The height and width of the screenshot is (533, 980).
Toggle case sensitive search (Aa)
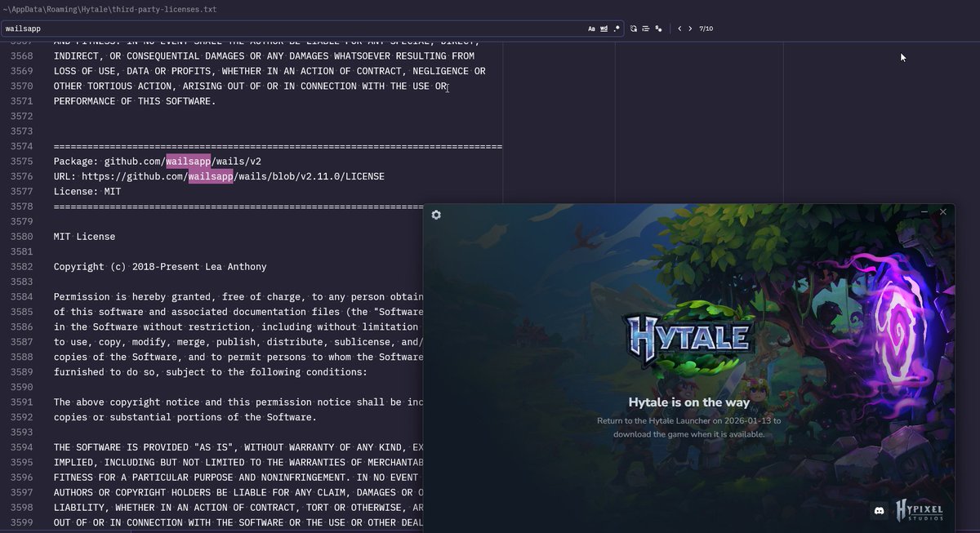(591, 29)
